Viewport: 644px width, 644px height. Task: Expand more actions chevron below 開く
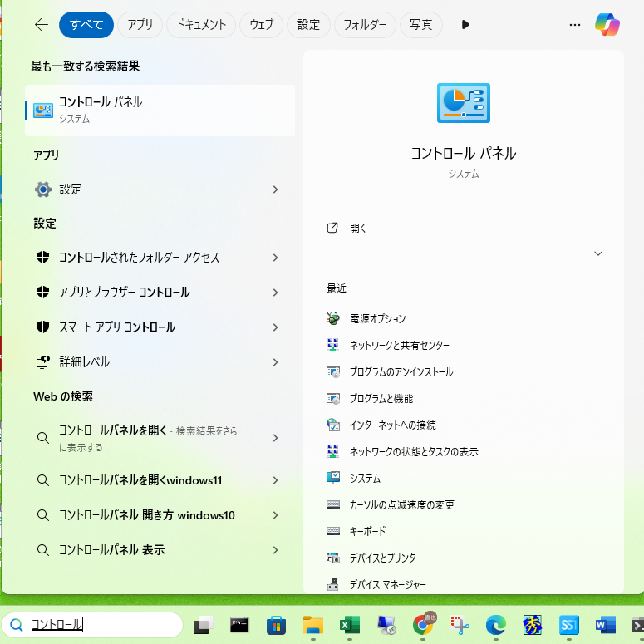tap(598, 253)
